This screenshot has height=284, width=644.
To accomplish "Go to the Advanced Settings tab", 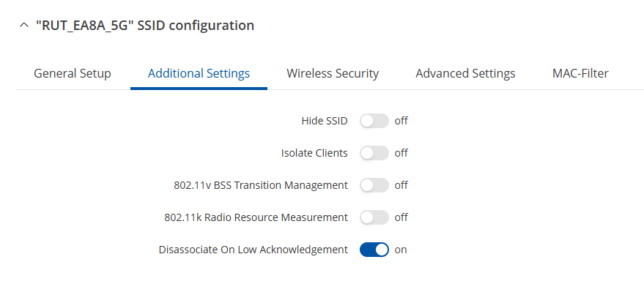I will click(x=465, y=73).
